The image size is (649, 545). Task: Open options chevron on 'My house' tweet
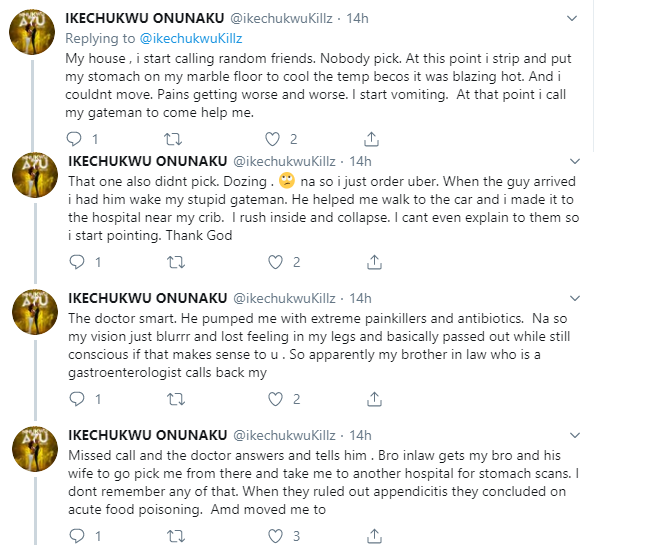572,18
